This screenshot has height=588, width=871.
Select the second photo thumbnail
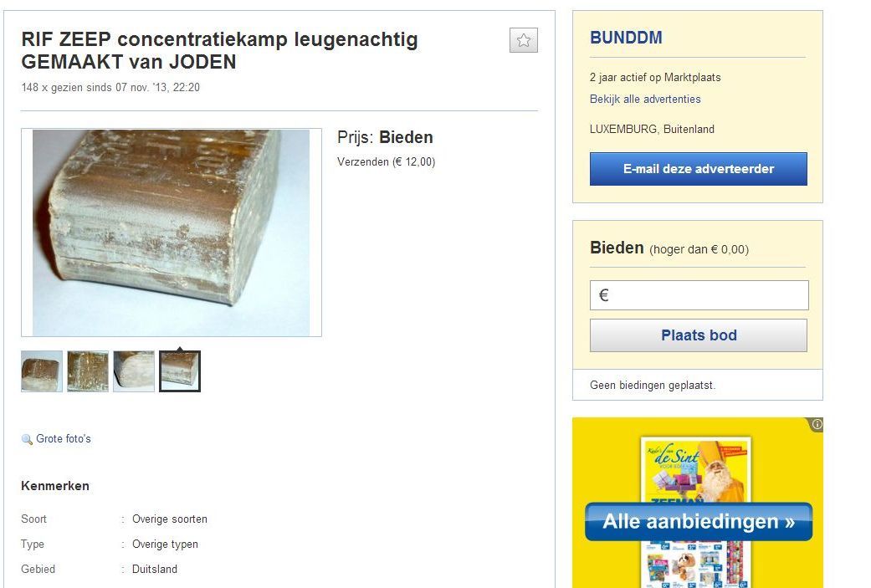[88, 371]
